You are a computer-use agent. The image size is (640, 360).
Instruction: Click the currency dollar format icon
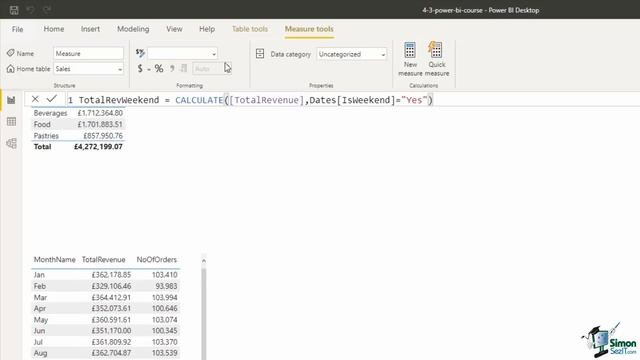140,69
